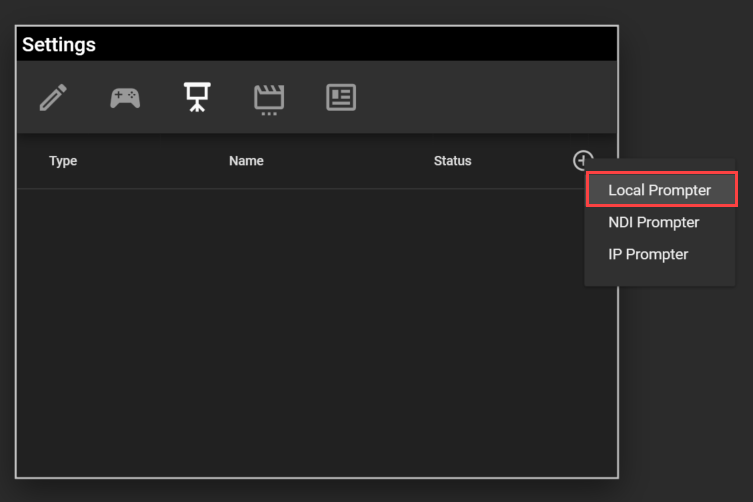Click the Name column header
Viewport: 753px width, 502px height.
[x=246, y=161]
